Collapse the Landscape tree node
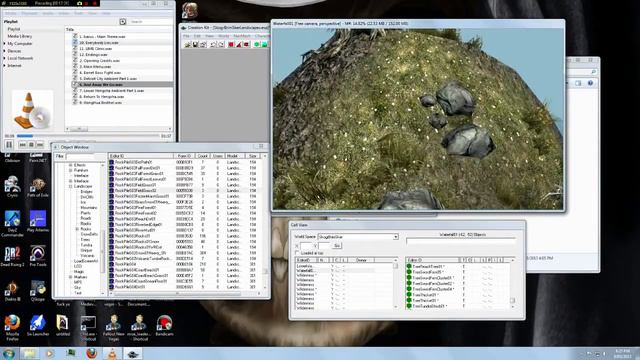The width and height of the screenshot is (640, 360). [x=71, y=186]
